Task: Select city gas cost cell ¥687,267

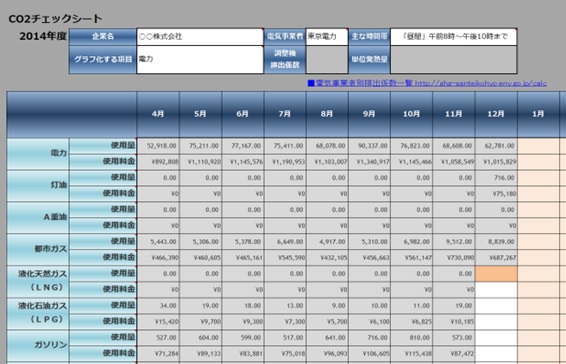Action: pos(496,257)
